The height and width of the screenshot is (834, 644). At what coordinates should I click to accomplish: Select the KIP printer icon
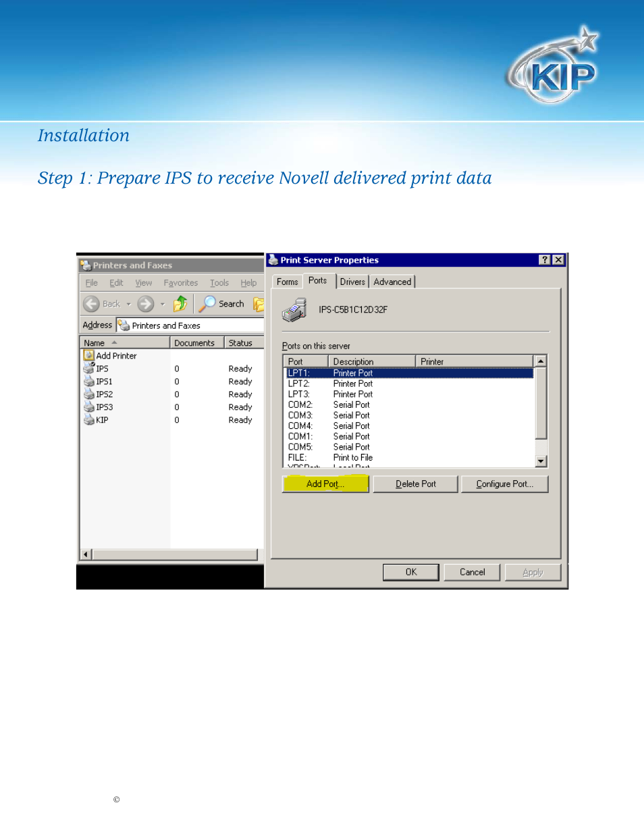tap(88, 419)
